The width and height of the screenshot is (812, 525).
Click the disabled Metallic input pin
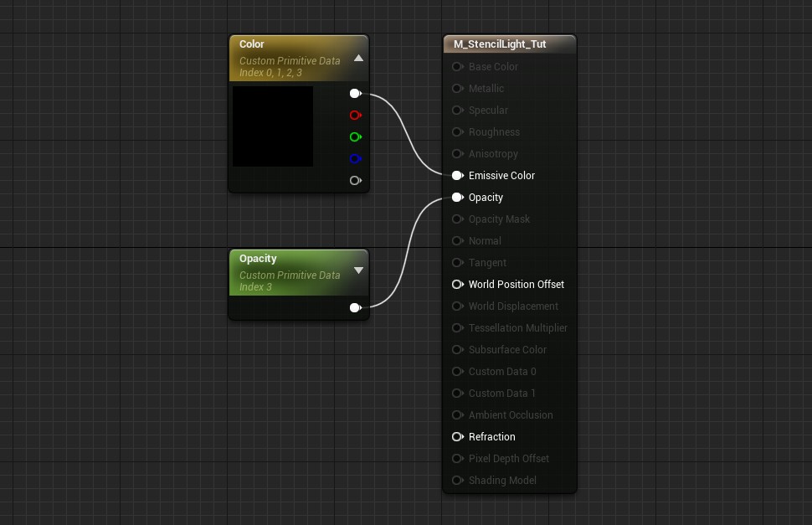tap(457, 89)
